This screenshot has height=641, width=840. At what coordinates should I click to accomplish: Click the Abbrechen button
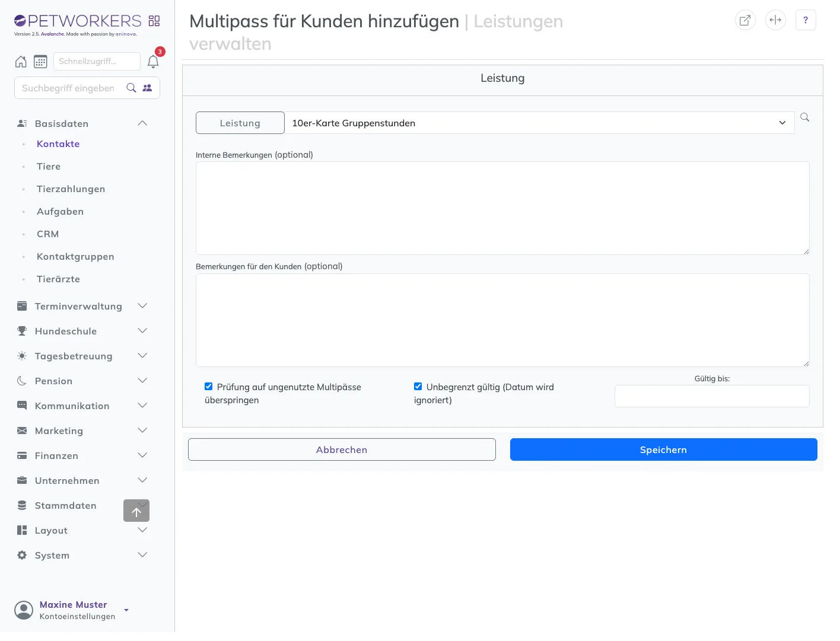[x=342, y=449]
